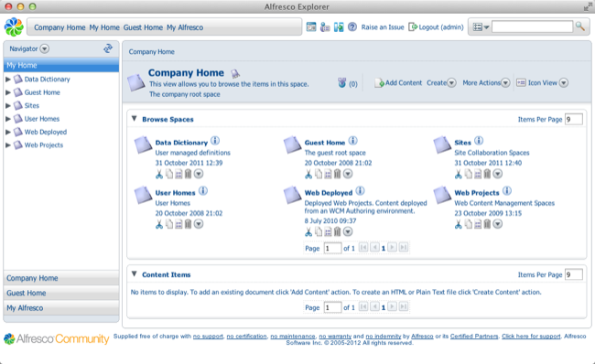Click the refresh icon in Navigator header
Screen dimensions: 595x364
point(108,48)
